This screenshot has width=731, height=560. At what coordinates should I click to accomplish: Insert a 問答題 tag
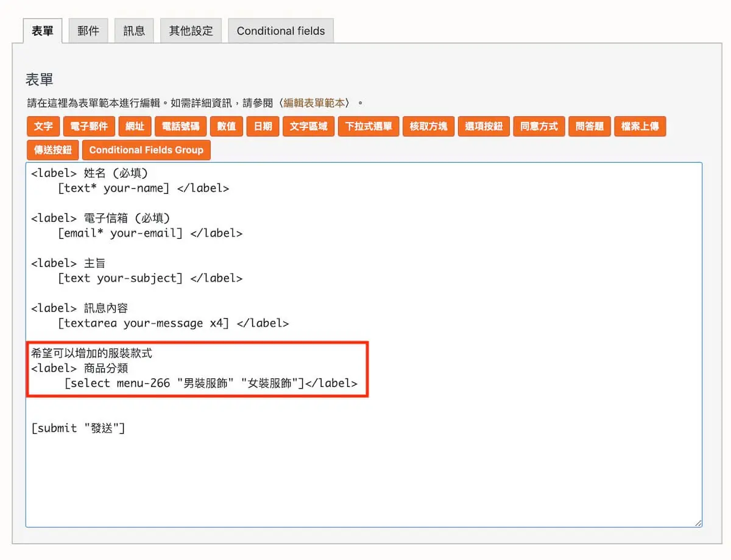click(x=590, y=127)
